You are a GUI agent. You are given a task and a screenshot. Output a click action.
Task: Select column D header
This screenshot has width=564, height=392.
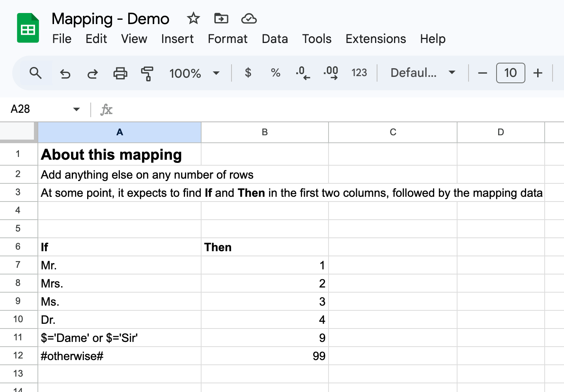(x=501, y=132)
